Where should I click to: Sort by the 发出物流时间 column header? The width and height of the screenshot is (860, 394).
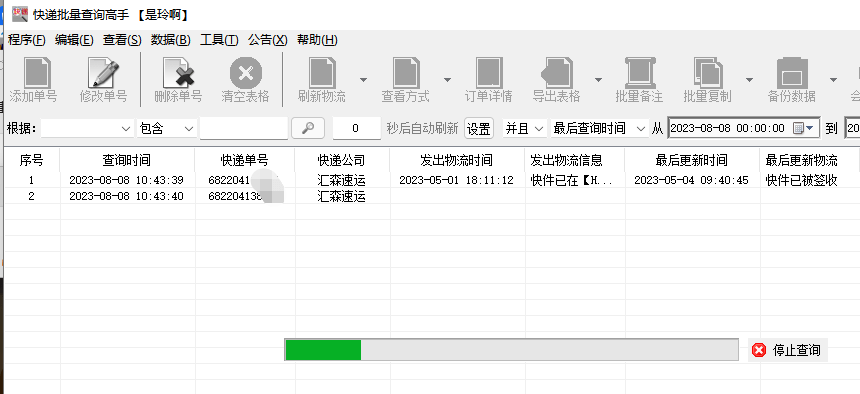tap(457, 160)
